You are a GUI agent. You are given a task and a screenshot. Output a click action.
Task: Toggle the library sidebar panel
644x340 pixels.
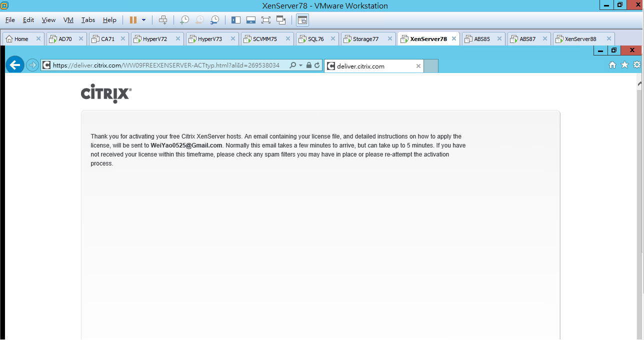pos(236,20)
